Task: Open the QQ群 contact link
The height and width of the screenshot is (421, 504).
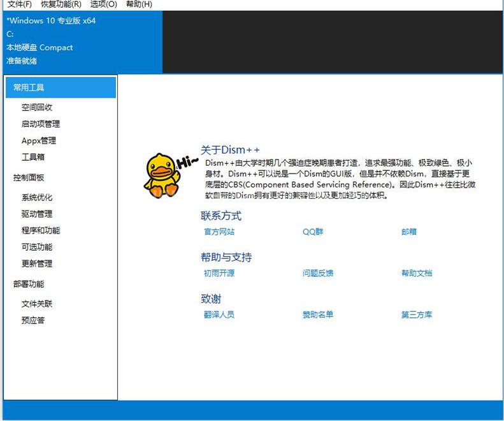Action: [x=313, y=232]
